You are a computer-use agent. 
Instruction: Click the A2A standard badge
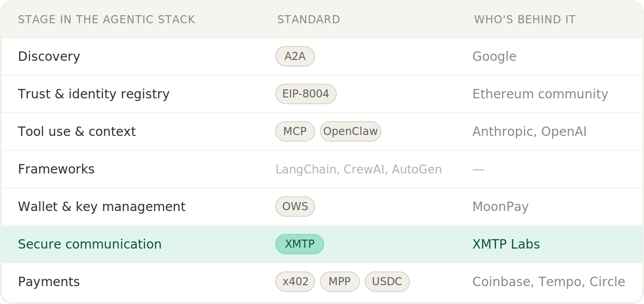295,56
